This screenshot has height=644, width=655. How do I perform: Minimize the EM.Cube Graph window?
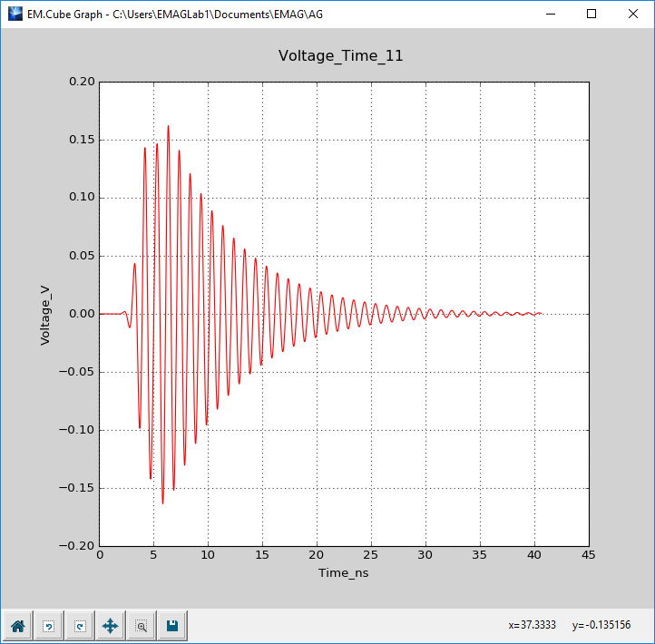pos(551,14)
